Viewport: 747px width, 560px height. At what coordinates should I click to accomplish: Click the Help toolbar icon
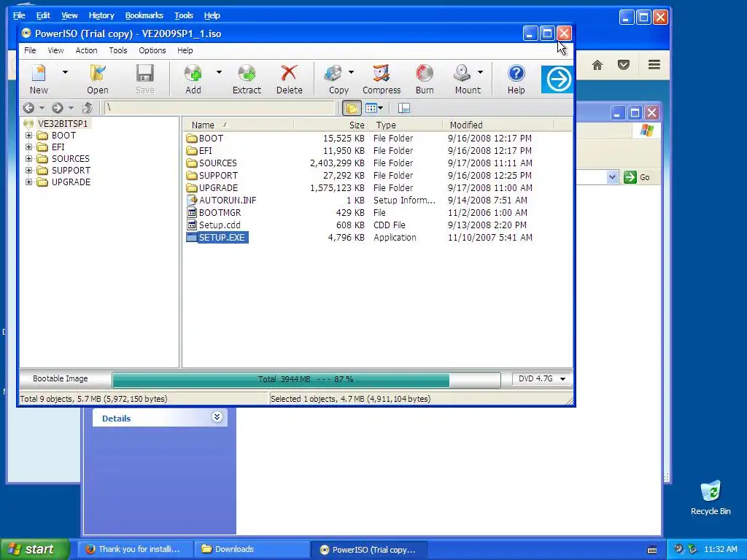(516, 79)
